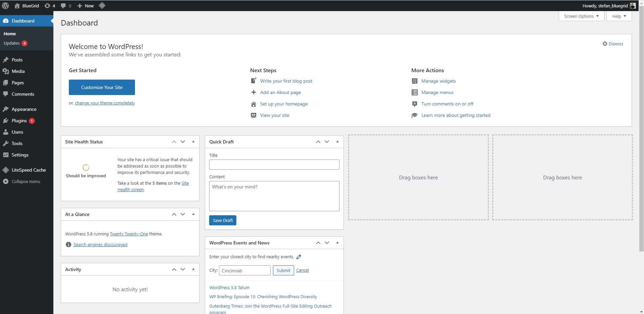Click the info icon beside Search engines discouraged

coord(68,244)
